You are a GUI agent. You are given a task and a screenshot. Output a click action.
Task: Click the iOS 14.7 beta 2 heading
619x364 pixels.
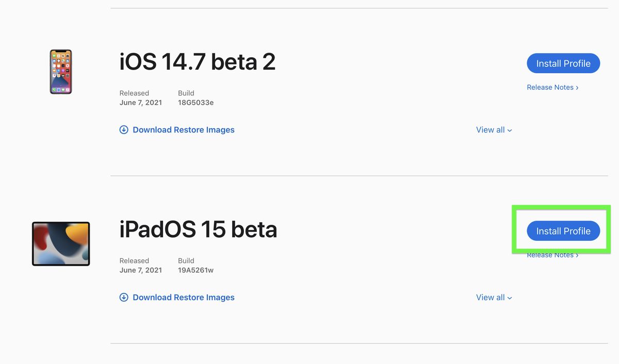coord(198,61)
